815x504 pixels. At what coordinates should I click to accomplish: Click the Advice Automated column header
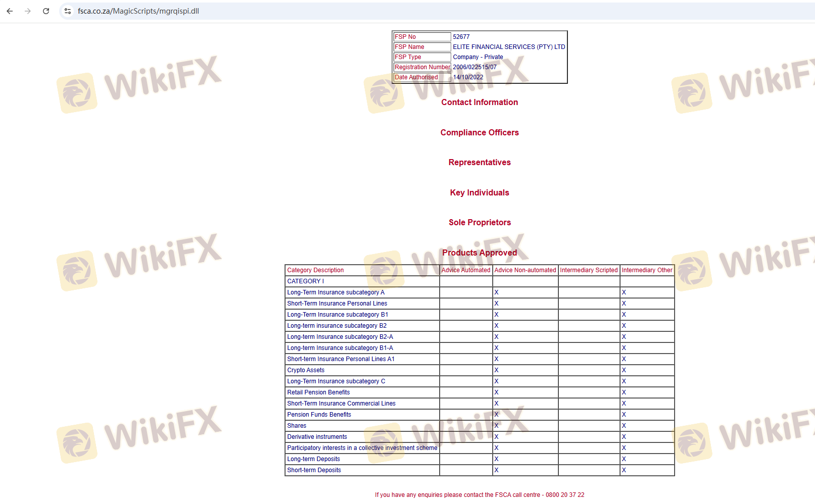pos(465,270)
